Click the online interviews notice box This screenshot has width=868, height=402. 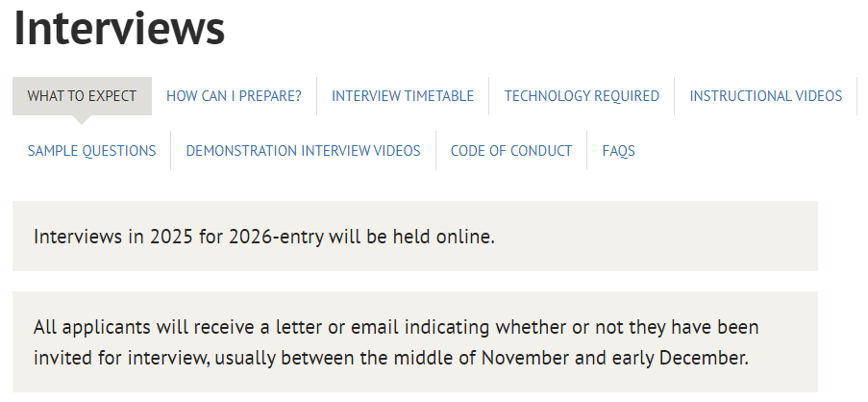(414, 237)
